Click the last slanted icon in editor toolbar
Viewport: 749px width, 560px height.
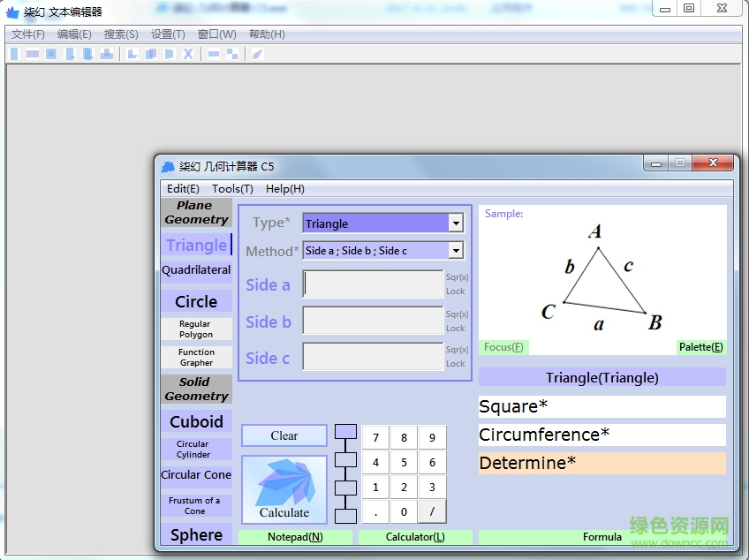(257, 54)
